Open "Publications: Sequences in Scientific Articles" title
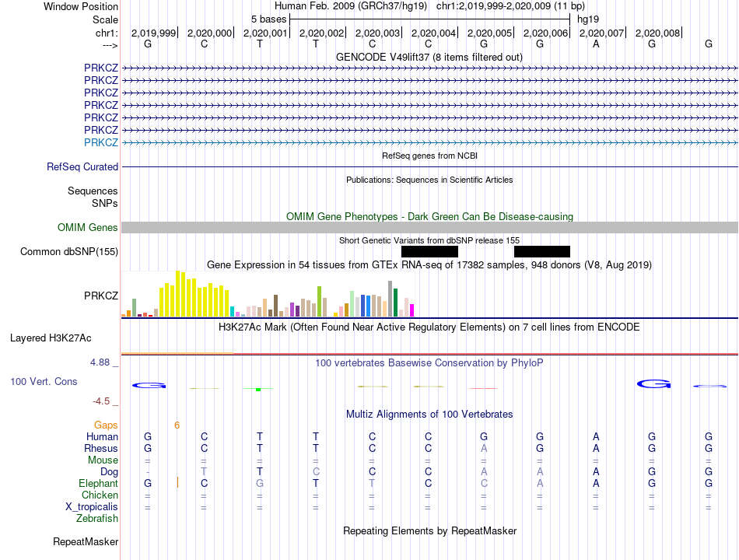The height and width of the screenshot is (560, 739). tap(429, 180)
